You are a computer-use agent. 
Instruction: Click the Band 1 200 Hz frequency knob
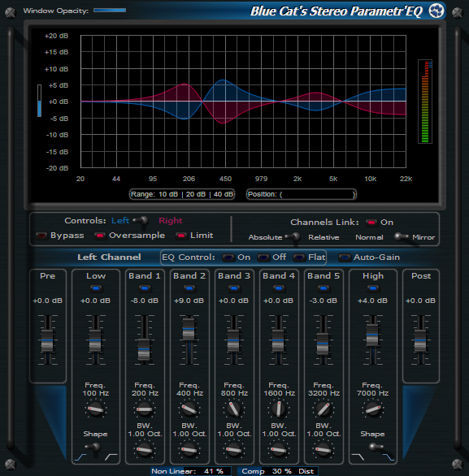tap(145, 409)
